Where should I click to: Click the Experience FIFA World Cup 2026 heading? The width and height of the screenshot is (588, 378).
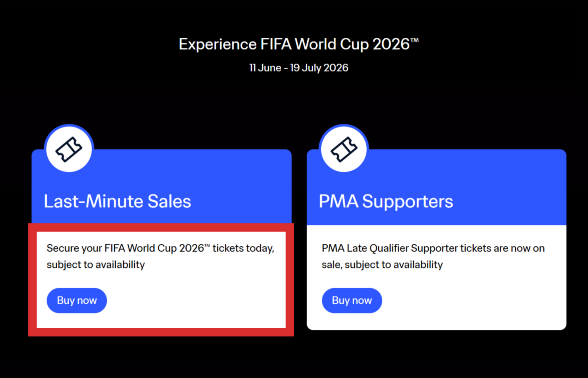tap(298, 44)
